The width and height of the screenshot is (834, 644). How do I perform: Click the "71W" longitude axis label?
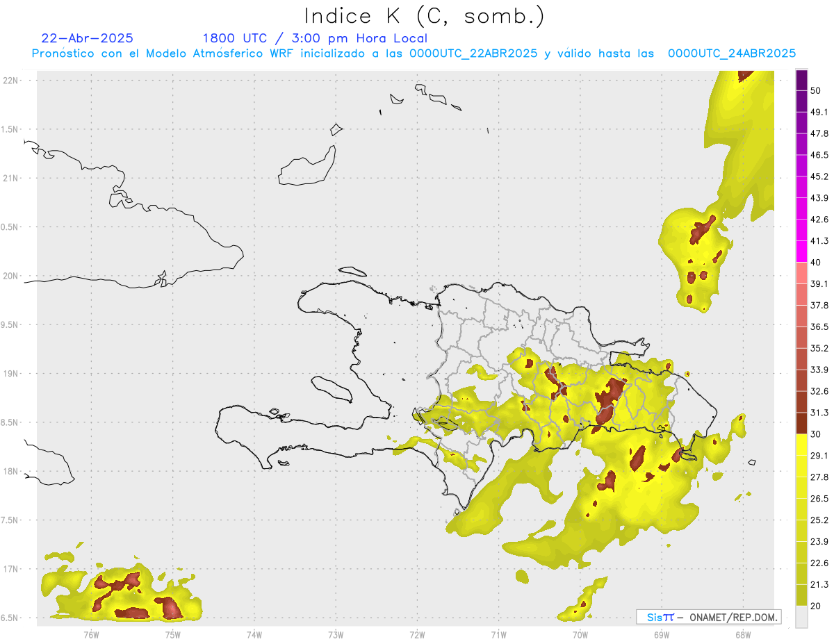pos(498,634)
